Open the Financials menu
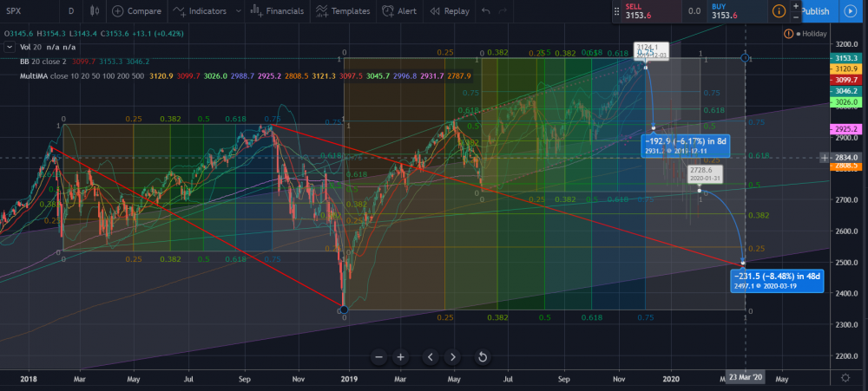868x391 pixels. click(x=273, y=11)
